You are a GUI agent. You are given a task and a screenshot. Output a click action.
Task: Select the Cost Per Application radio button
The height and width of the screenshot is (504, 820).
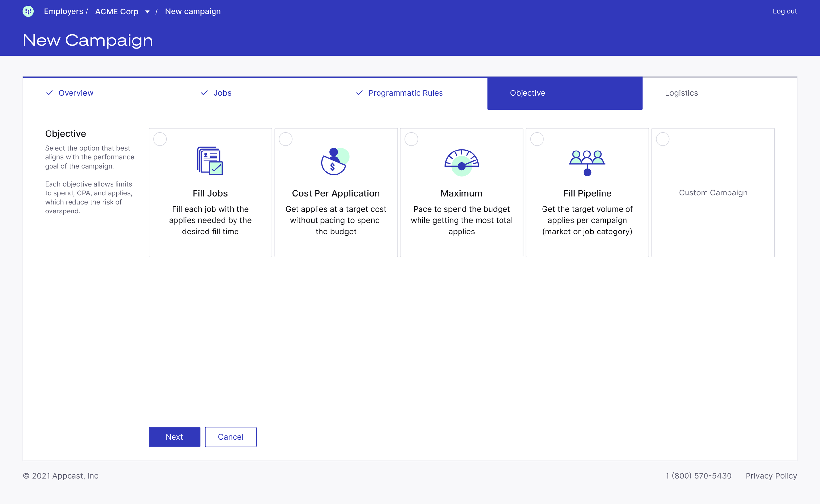click(x=286, y=139)
